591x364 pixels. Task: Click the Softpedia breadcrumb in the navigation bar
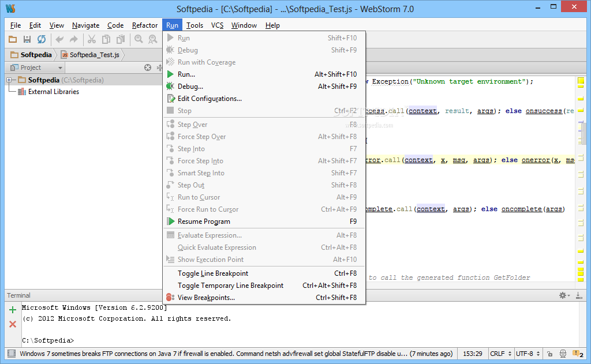[x=32, y=55]
